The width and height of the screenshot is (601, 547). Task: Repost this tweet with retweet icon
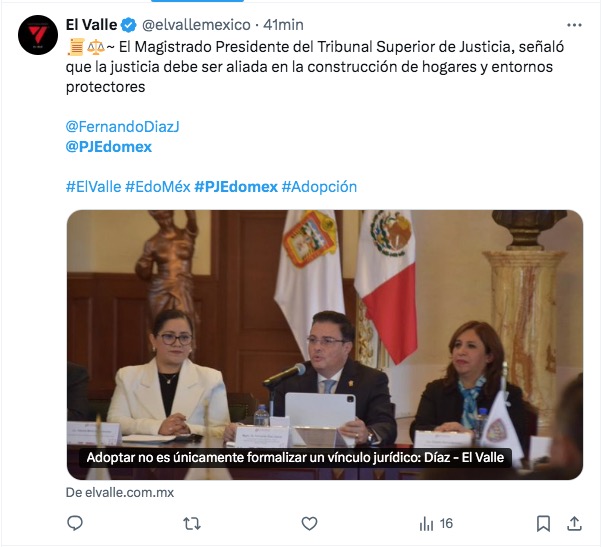coord(192,523)
